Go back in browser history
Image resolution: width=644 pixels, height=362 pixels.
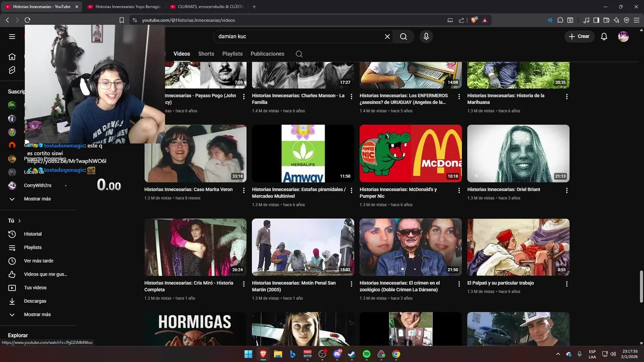(7, 20)
